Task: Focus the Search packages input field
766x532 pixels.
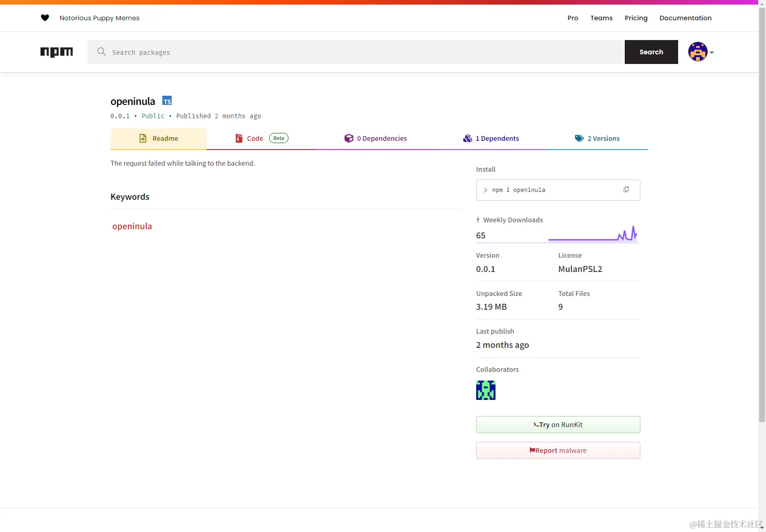Action: (356, 52)
